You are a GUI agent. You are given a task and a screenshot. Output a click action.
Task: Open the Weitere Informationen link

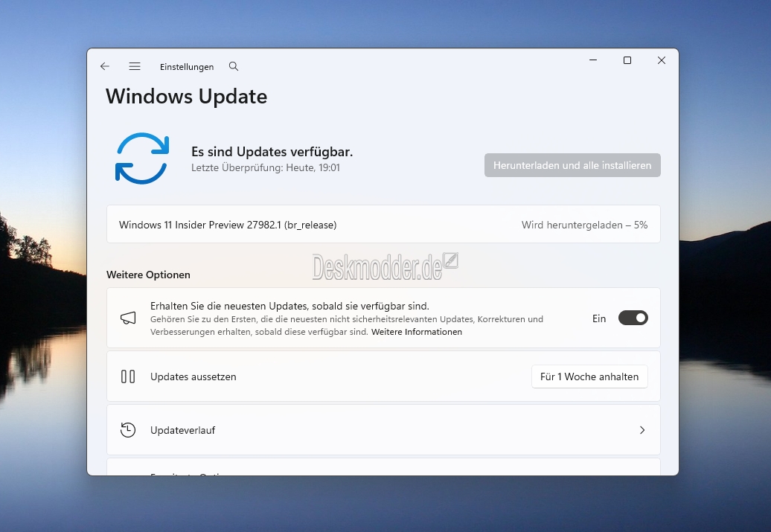click(x=416, y=332)
